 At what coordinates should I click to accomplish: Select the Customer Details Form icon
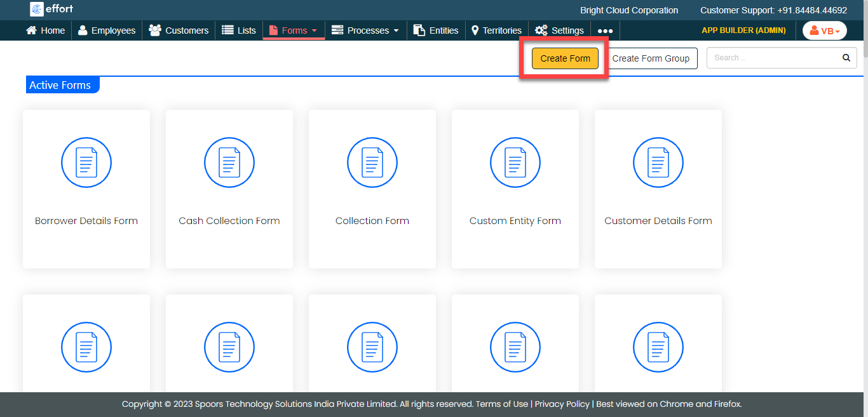click(x=658, y=162)
